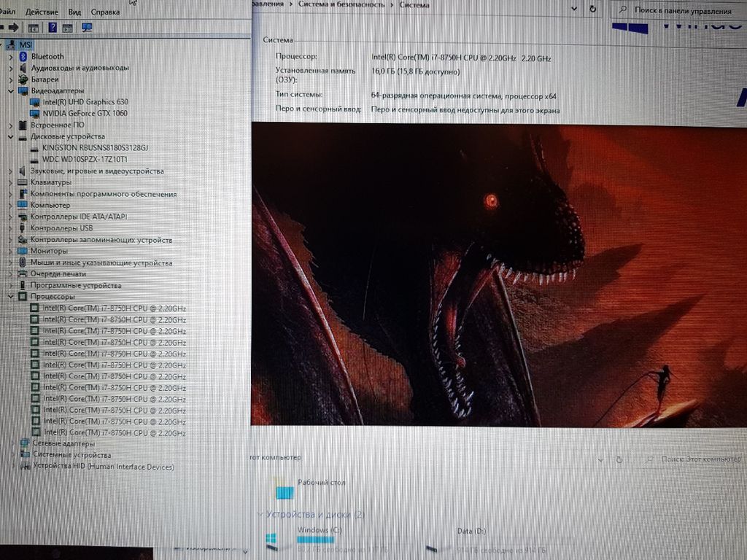Click the display icon next to Видеоадаптеры
This screenshot has width=747, height=560.
coord(23,90)
